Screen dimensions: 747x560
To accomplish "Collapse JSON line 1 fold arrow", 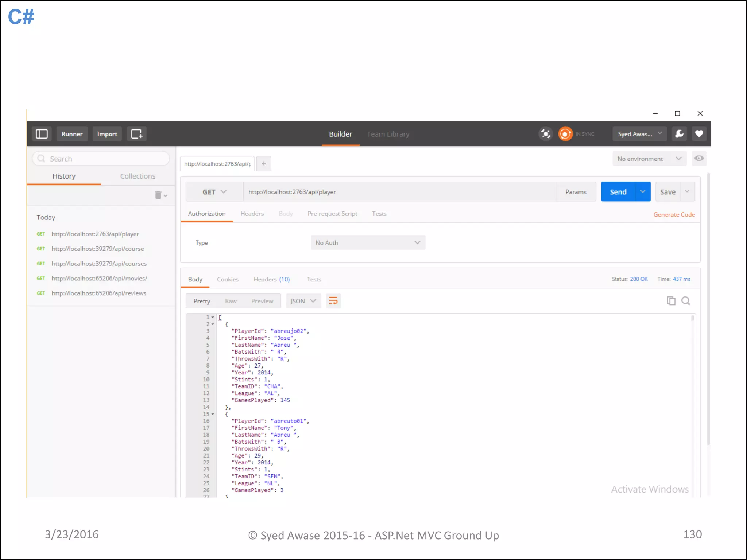I will (213, 317).
